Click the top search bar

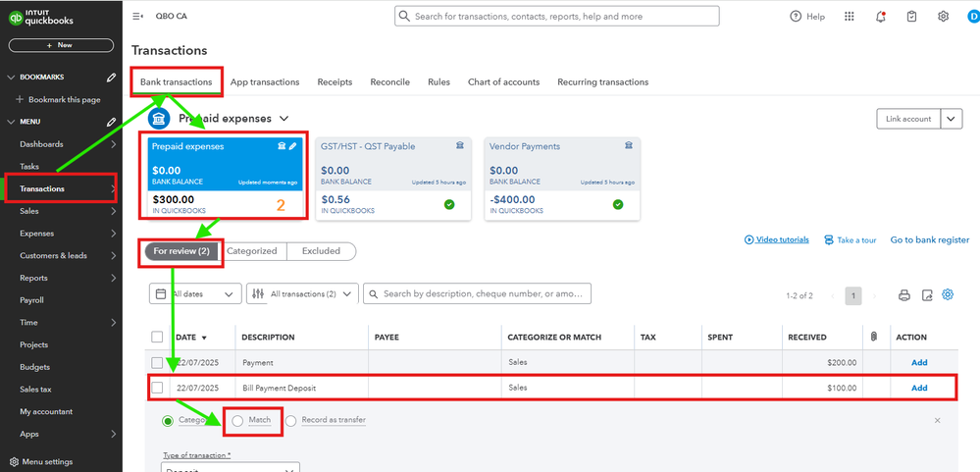tap(556, 17)
